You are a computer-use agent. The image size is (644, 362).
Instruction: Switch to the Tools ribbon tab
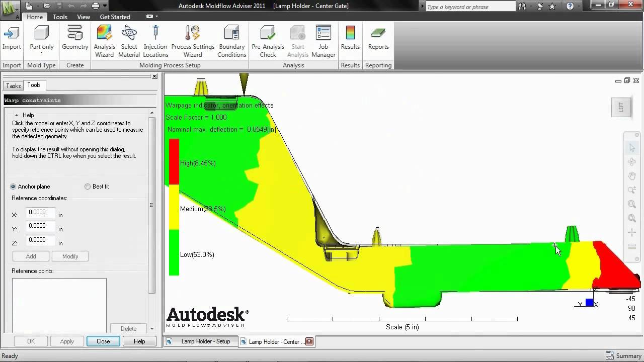[60, 17]
